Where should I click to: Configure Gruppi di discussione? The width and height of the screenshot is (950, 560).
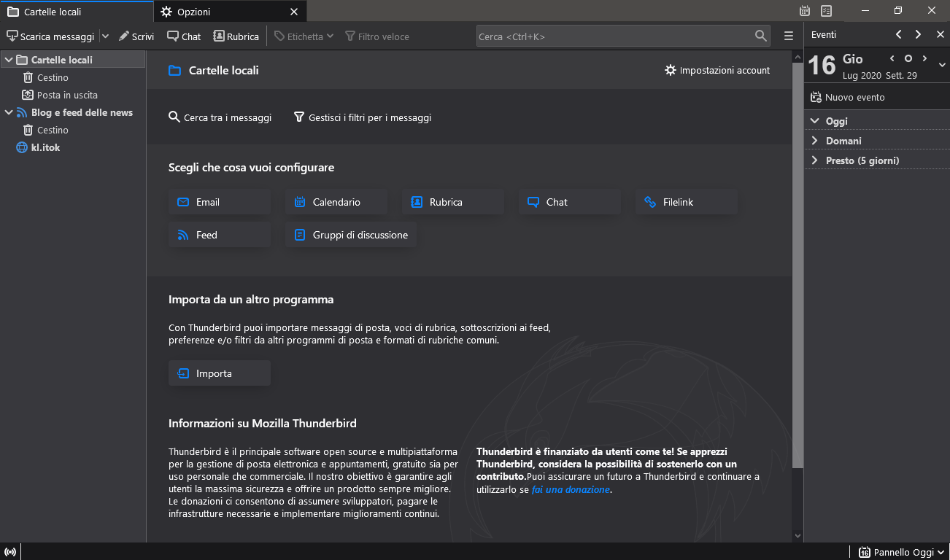coord(351,235)
